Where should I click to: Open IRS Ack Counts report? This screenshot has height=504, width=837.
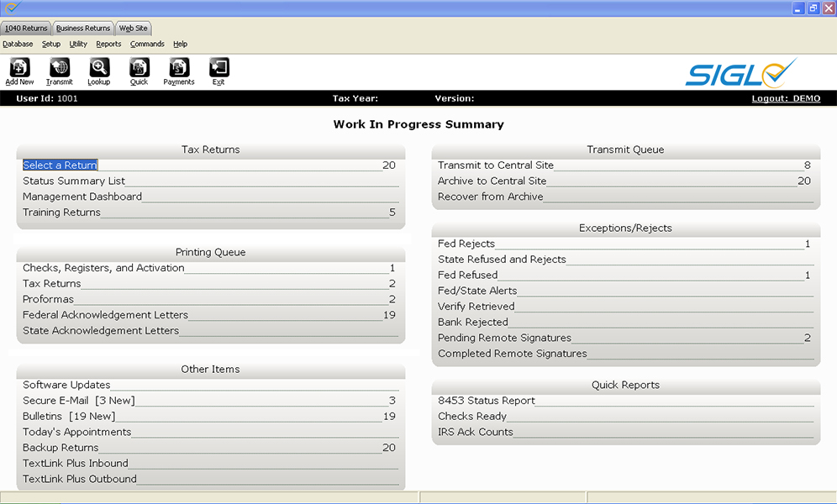[x=476, y=432]
